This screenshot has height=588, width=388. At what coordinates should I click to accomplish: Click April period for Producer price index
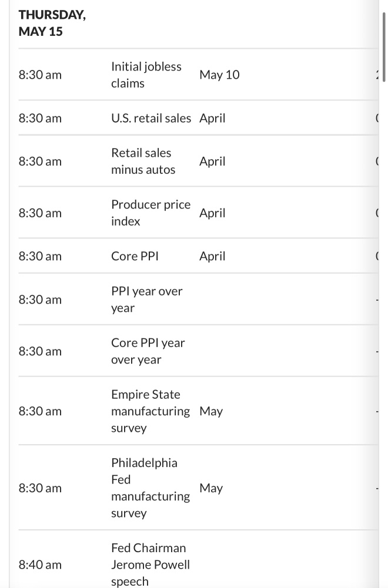(212, 213)
